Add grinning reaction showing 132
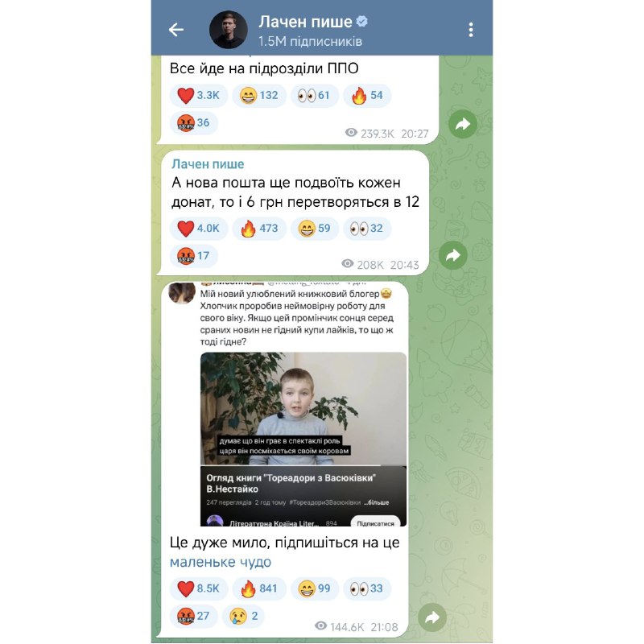Image resolution: width=644 pixels, height=644 pixels. [x=258, y=95]
